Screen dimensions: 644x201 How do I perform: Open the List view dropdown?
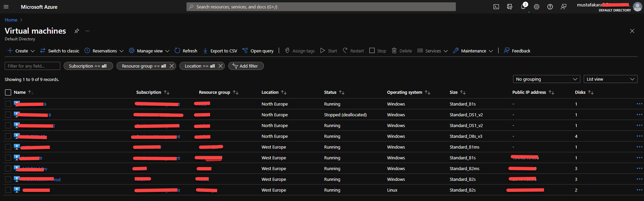610,79
